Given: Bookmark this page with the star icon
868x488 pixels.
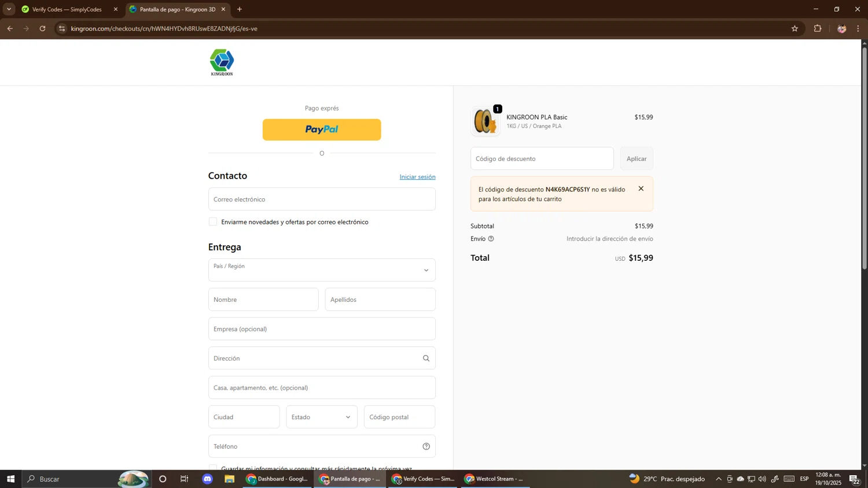Looking at the screenshot, I should [x=795, y=28].
